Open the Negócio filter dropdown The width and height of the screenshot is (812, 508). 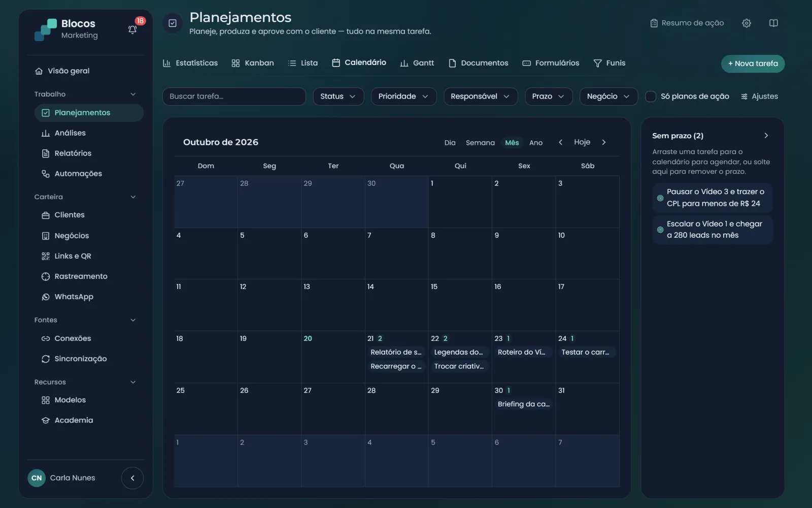(608, 97)
